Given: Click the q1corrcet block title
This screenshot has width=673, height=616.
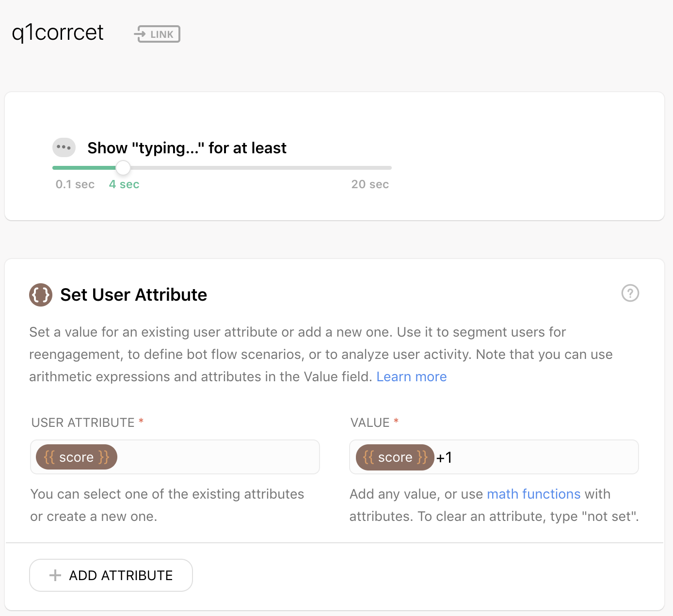Looking at the screenshot, I should tap(58, 33).
